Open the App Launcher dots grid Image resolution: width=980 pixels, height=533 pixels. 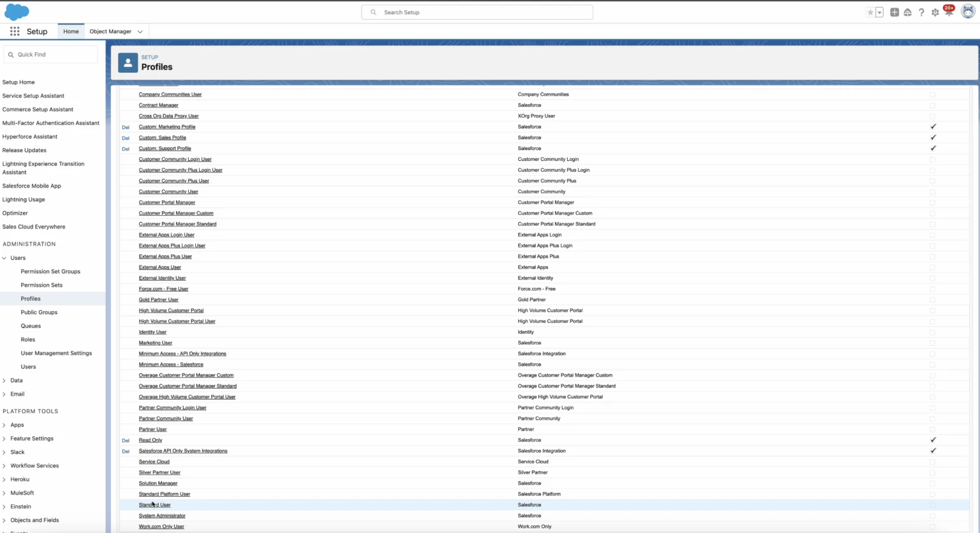[x=15, y=31]
